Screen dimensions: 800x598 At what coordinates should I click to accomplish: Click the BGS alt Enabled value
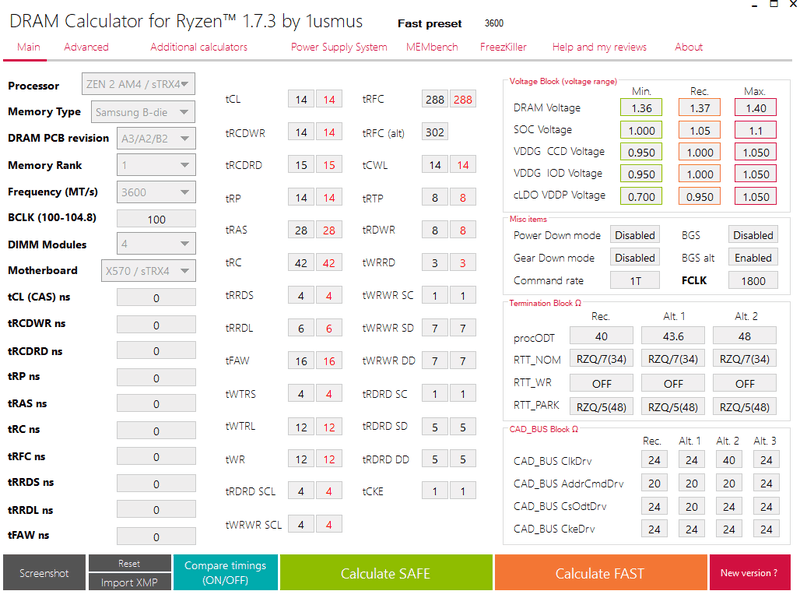point(753,258)
